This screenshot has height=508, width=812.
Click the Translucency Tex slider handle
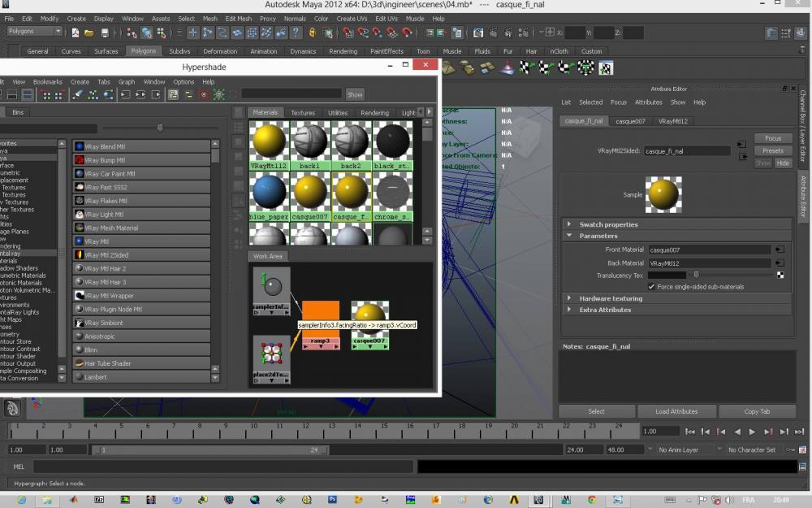[697, 275]
